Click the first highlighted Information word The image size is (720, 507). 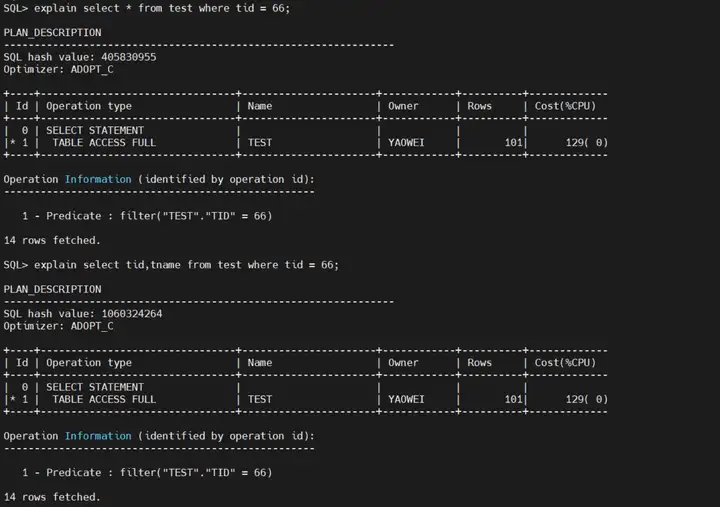coord(98,179)
